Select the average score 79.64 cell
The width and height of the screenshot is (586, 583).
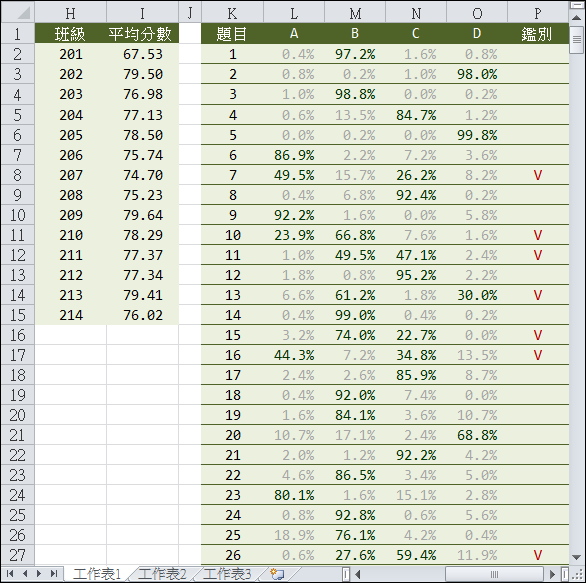click(142, 215)
